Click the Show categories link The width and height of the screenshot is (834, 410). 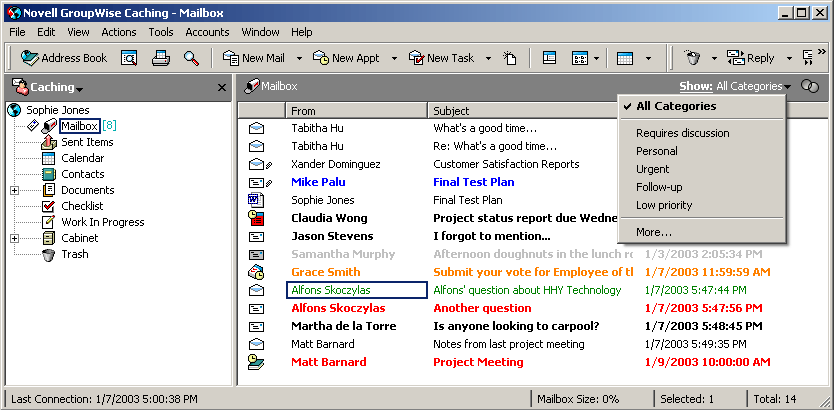point(696,86)
